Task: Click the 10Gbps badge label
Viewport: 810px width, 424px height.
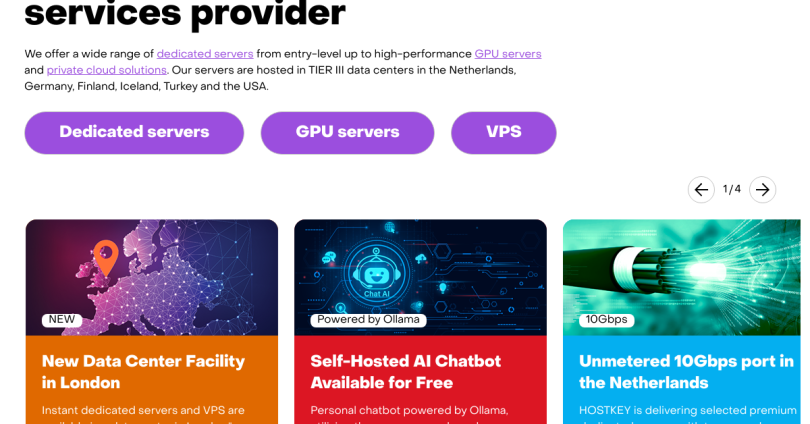Action: tap(606, 320)
